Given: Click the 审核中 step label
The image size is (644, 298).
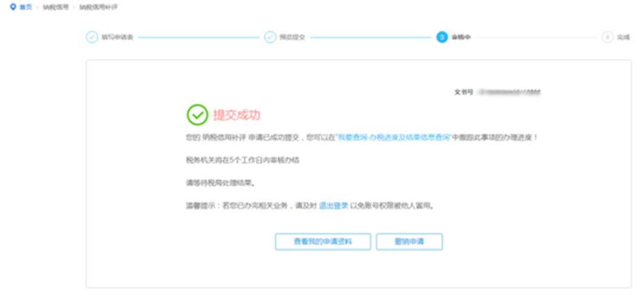Looking at the screenshot, I should coord(461,37).
